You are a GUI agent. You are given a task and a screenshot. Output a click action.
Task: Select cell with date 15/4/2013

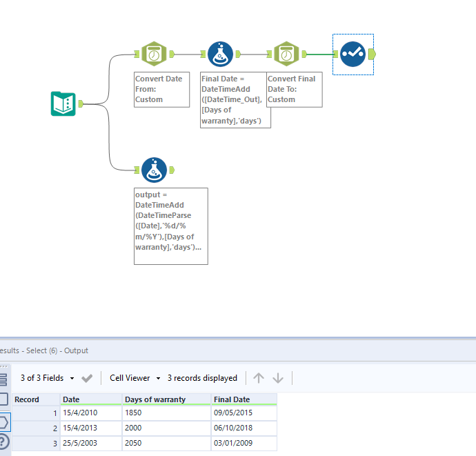(91, 428)
